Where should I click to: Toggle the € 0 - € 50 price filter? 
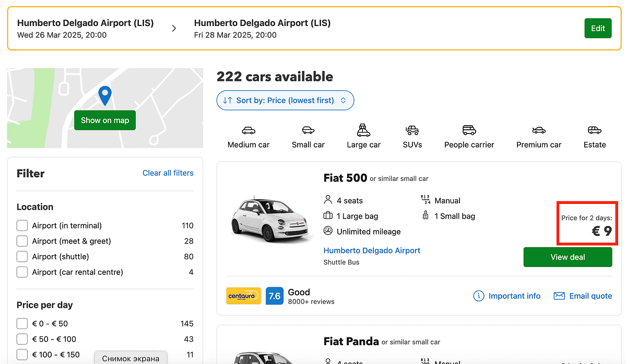click(x=22, y=324)
